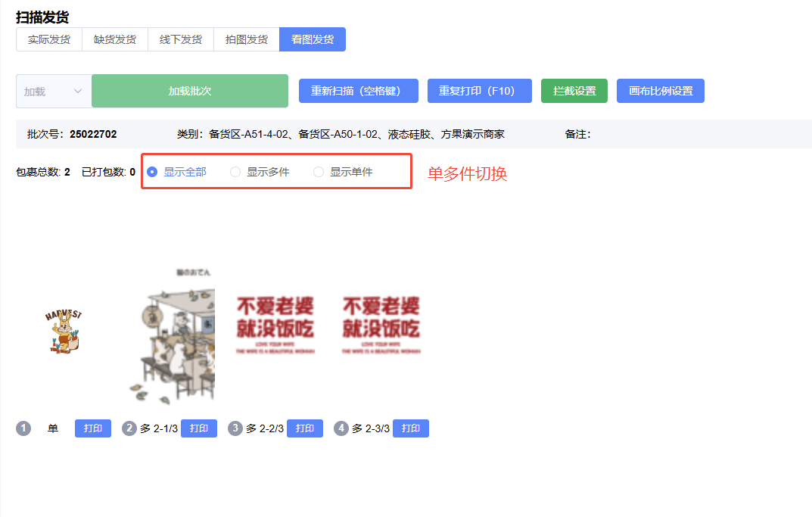
Task: Select the 看图发货 tab
Action: pos(313,39)
